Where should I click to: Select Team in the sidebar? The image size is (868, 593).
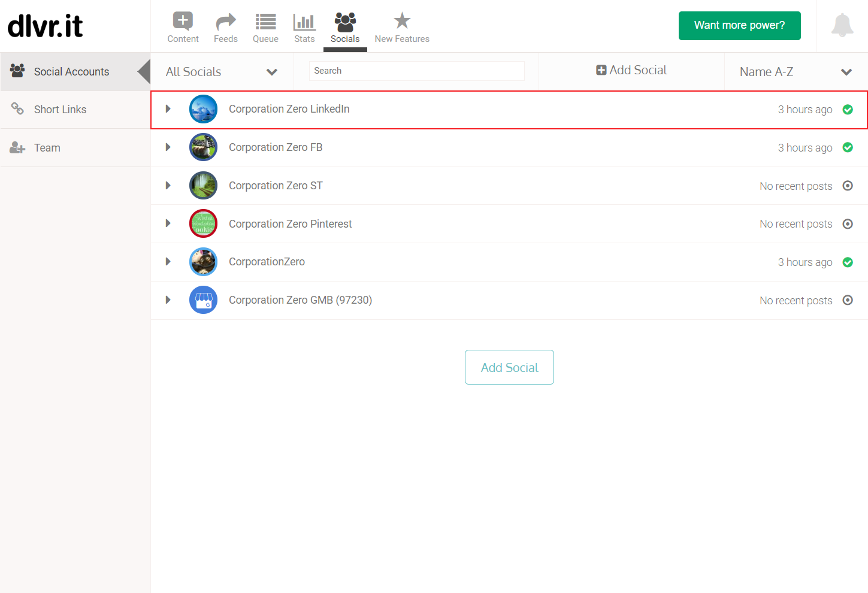[x=75, y=148]
